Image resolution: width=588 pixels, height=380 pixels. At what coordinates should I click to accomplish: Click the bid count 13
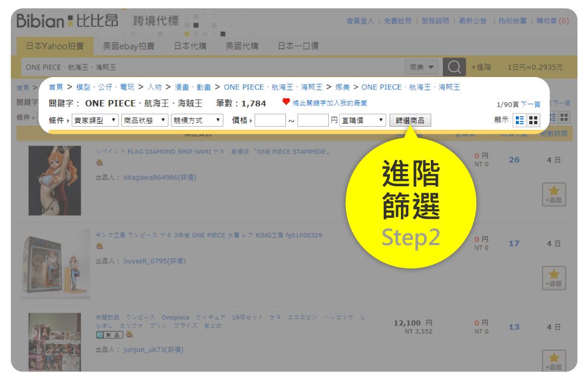(514, 327)
